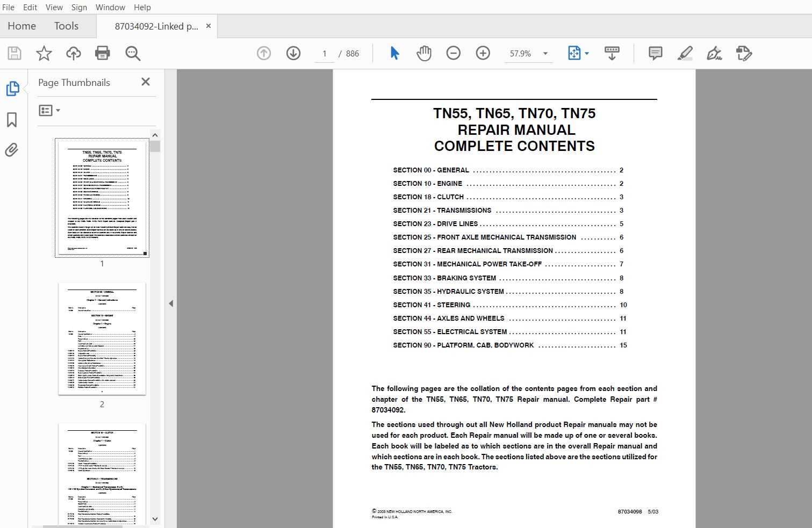Image resolution: width=812 pixels, height=528 pixels.
Task: Click the scrolling mode keyboard icon
Action: pos(612,53)
